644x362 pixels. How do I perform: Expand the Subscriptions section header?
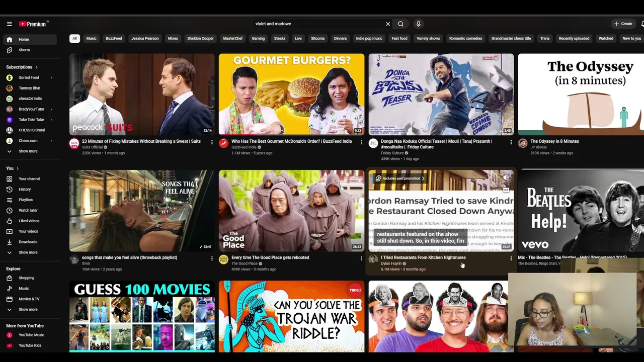click(22, 67)
